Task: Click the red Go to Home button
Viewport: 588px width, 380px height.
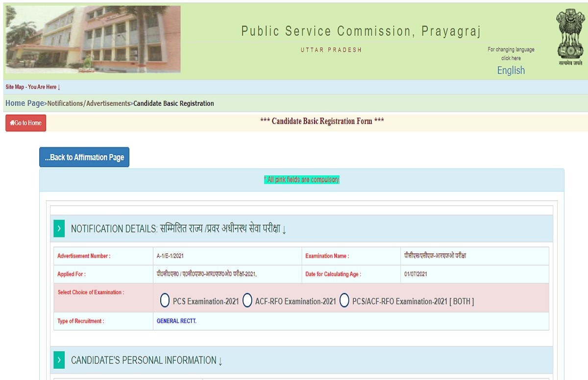Action: click(25, 123)
